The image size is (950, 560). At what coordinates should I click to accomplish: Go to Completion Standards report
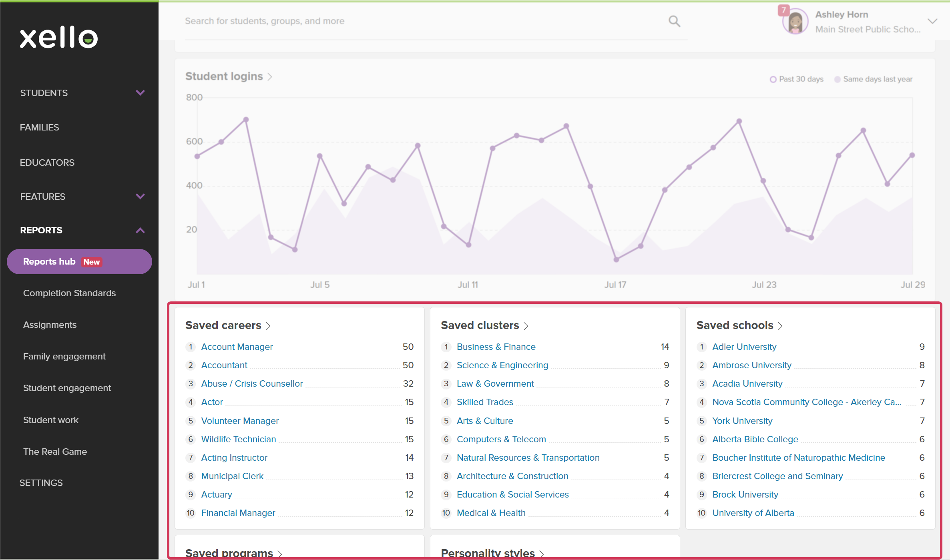pos(69,293)
